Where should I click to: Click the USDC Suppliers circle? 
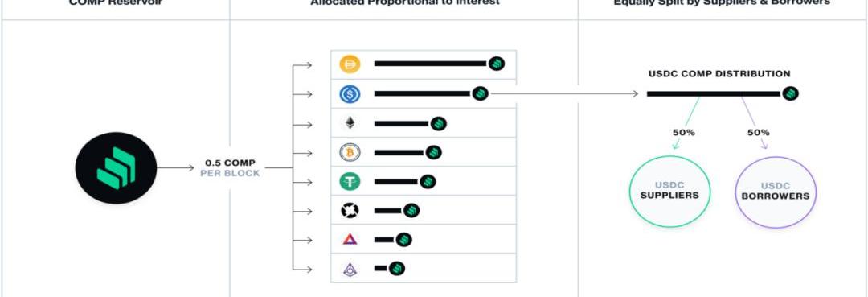pos(669,192)
